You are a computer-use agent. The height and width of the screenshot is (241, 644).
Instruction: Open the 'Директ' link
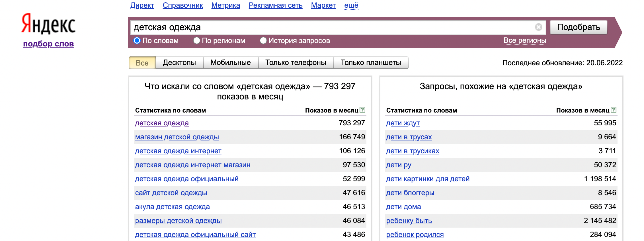click(142, 5)
